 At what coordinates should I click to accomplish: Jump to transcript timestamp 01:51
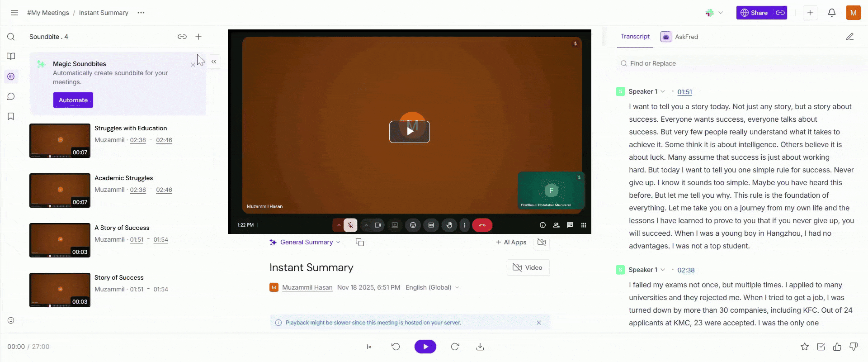[685, 92]
